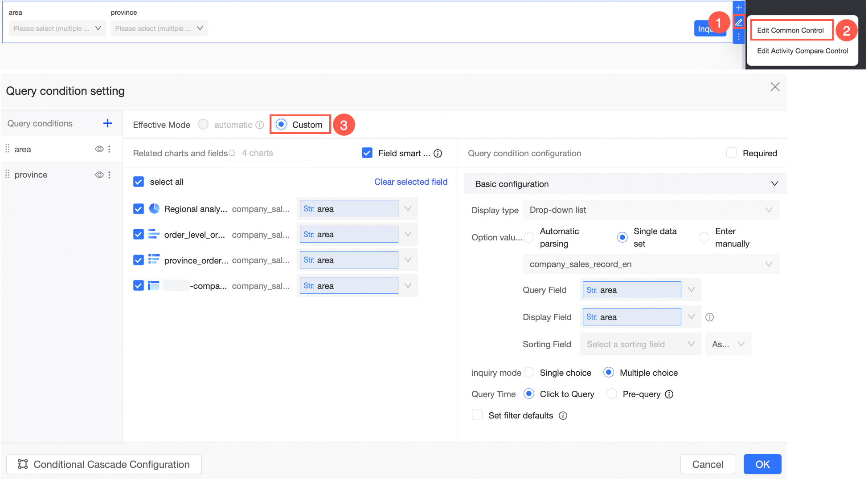
Task: Enable Set filter defaults checkbox
Action: pos(477,415)
